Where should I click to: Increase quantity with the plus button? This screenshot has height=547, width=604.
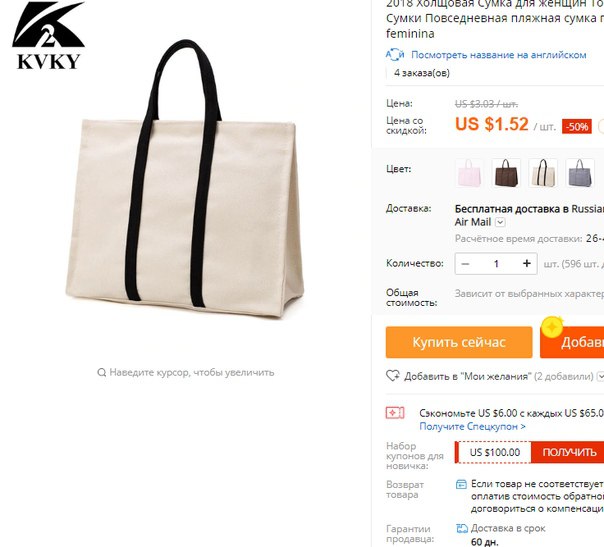pyautogui.click(x=527, y=263)
